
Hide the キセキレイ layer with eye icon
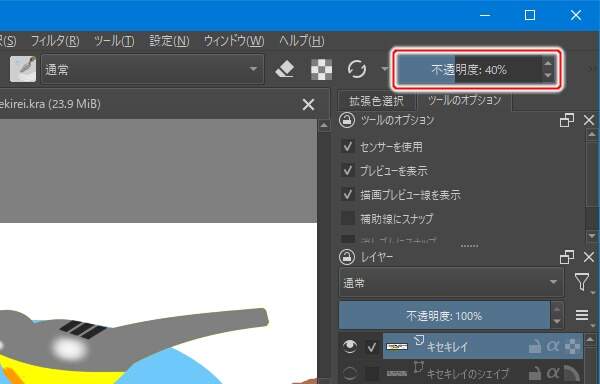tap(350, 347)
